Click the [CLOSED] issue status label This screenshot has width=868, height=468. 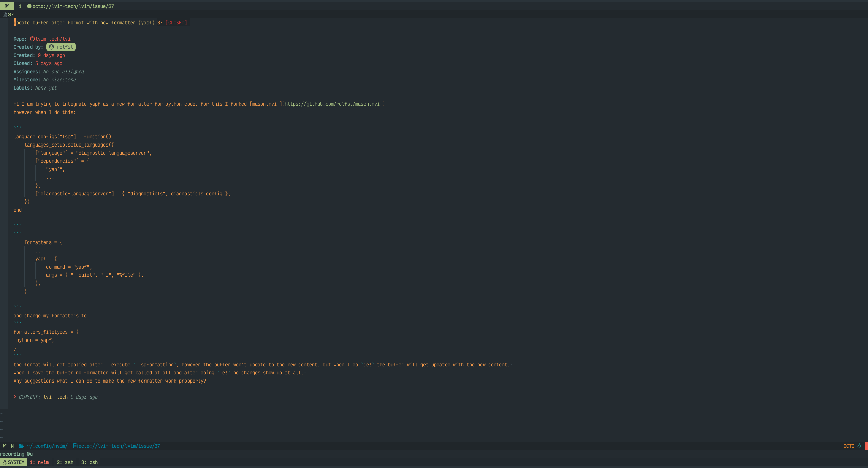(x=176, y=23)
